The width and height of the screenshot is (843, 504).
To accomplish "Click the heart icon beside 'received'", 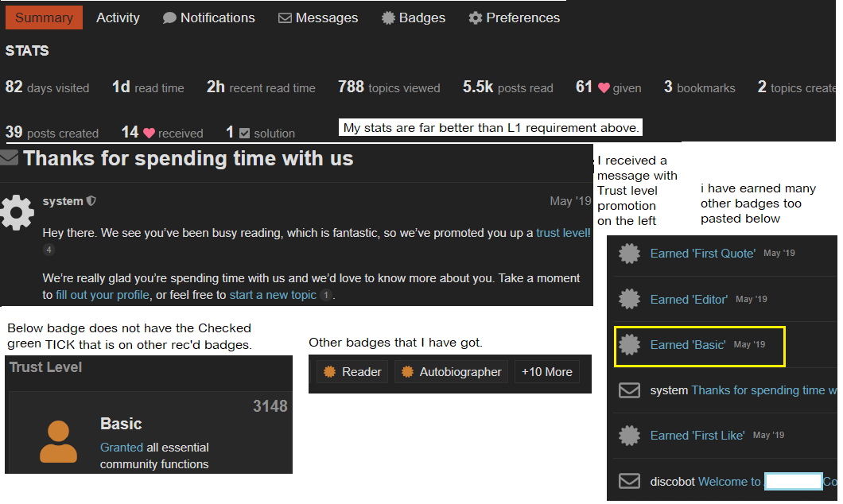I will coord(149,133).
